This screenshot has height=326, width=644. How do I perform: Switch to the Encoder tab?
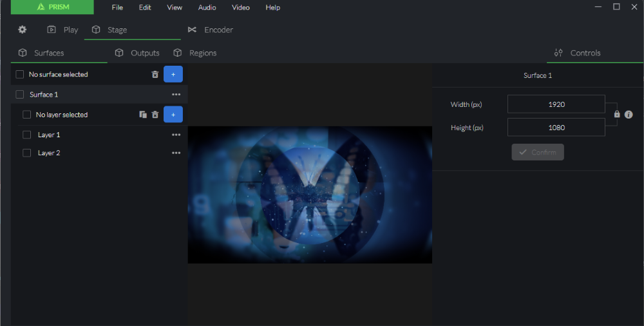tap(211, 30)
